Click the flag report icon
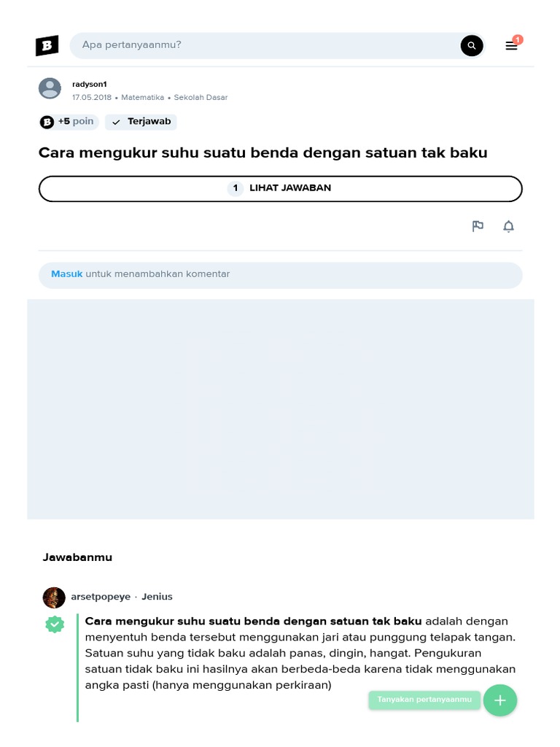The height and width of the screenshot is (747, 560). (x=478, y=226)
